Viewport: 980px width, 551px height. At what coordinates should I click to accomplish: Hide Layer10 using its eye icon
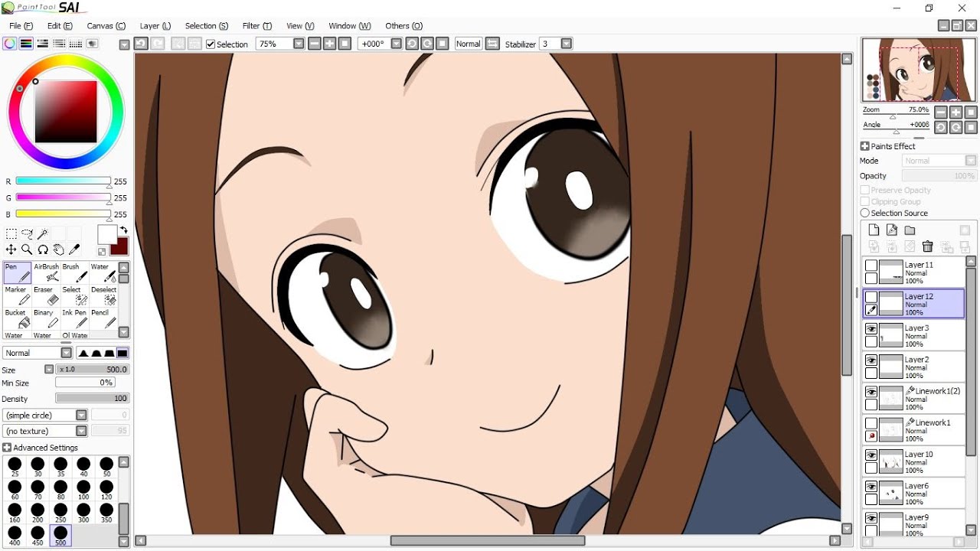(x=871, y=455)
